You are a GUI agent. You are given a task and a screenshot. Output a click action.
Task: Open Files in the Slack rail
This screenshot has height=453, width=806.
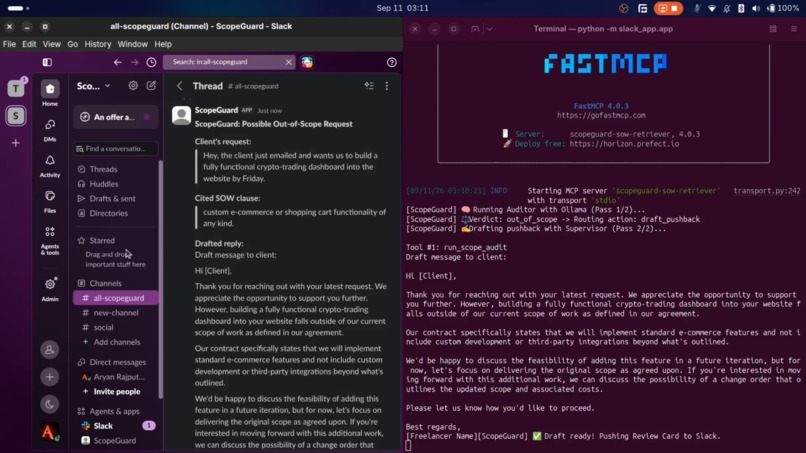click(50, 202)
